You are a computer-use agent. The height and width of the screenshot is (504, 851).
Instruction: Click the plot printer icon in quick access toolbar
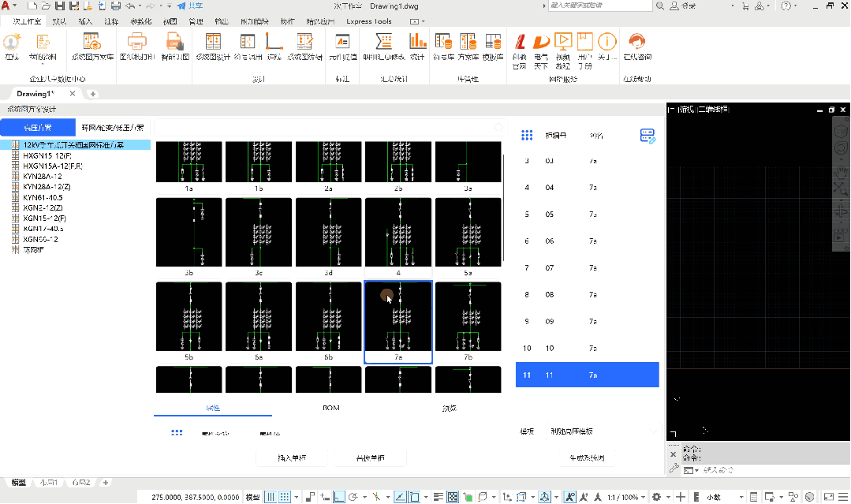click(x=116, y=6)
